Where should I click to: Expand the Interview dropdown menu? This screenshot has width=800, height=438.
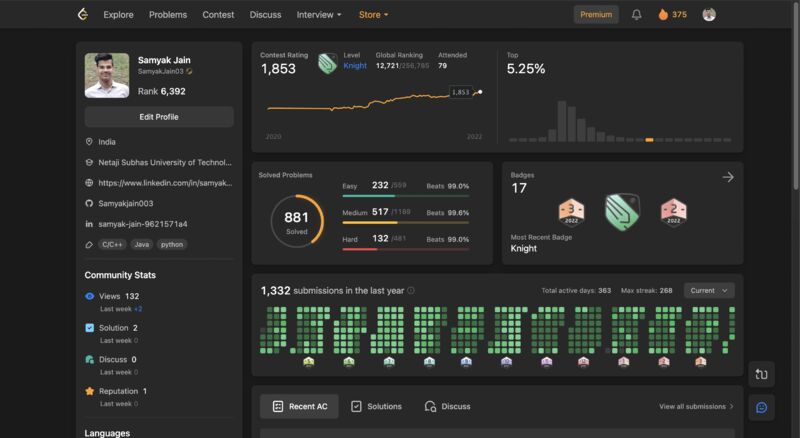[319, 15]
